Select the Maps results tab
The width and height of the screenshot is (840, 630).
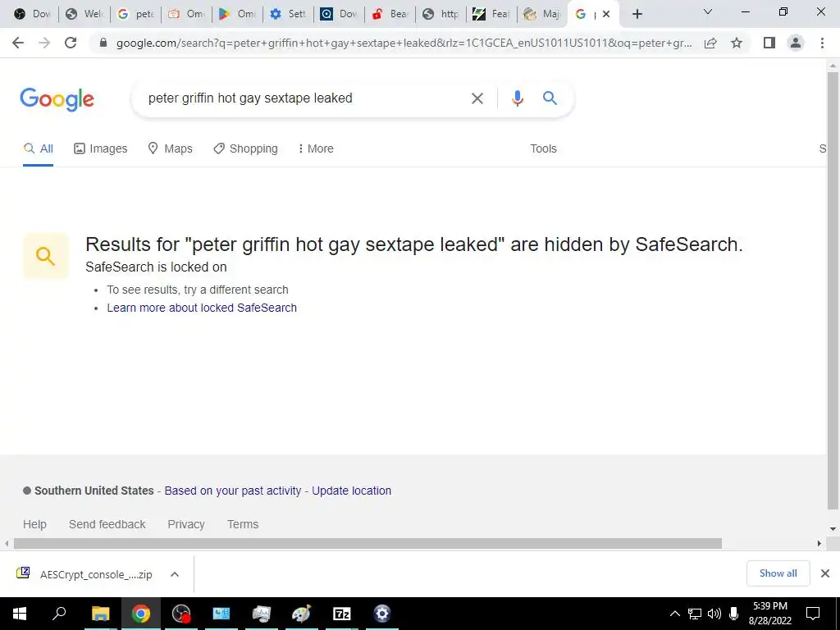coord(171,148)
